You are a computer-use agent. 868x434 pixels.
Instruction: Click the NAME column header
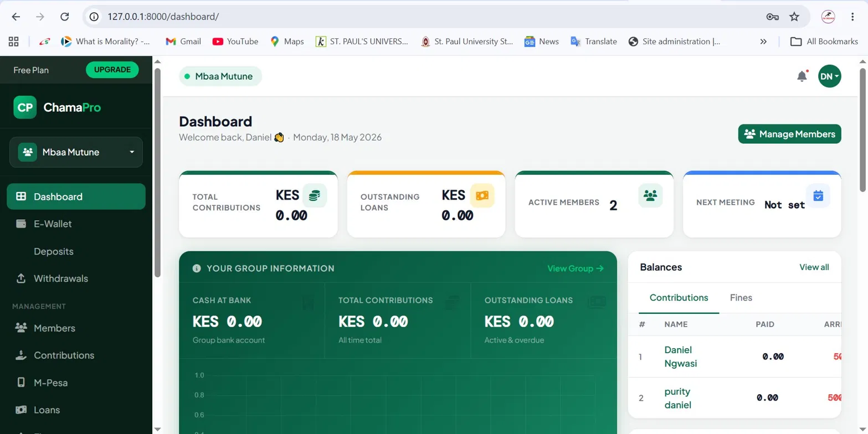(676, 324)
